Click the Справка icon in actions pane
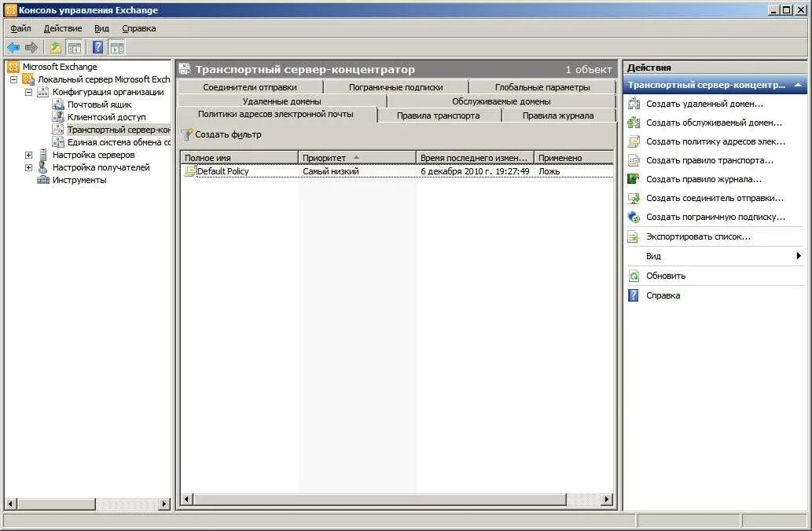This screenshot has width=812, height=531. (x=634, y=295)
